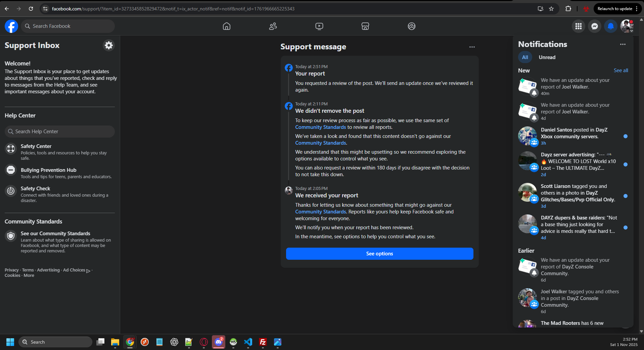Click the Bullying Prevention Hub icon
This screenshot has height=350, width=644.
click(11, 170)
